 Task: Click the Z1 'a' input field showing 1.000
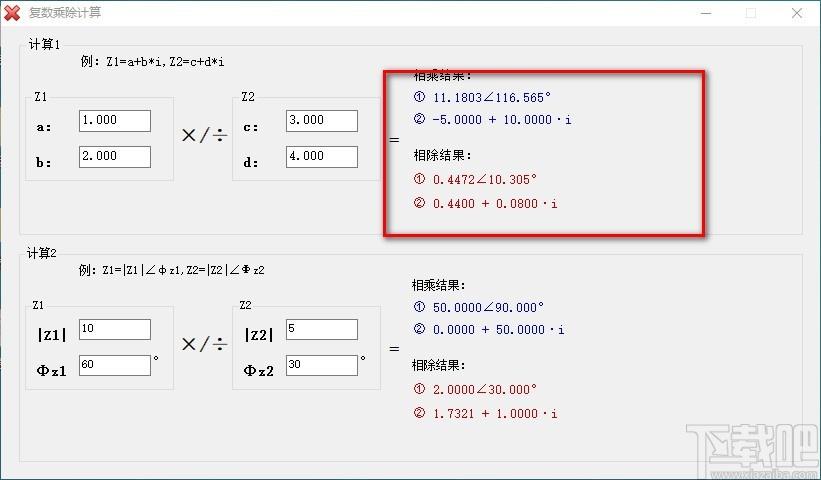(115, 121)
